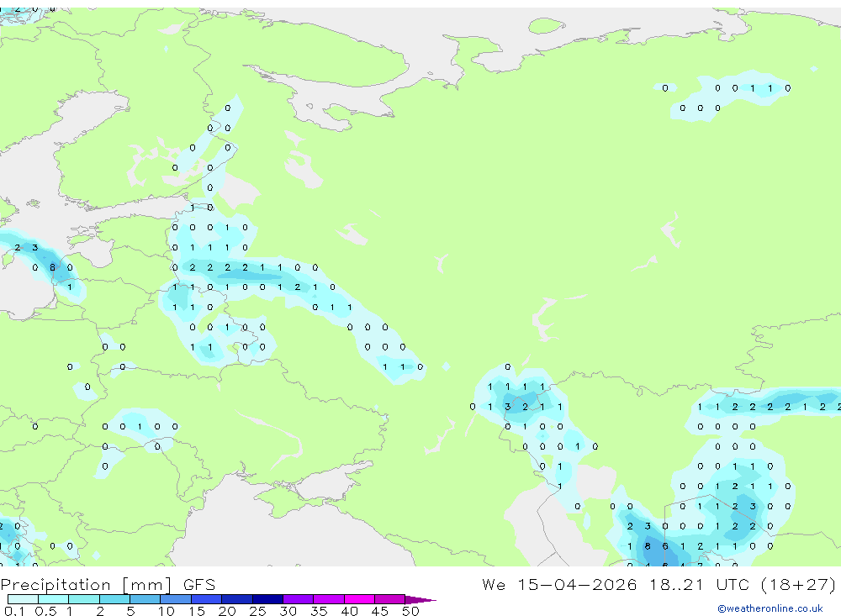Pick the 10–15 mm legend color box
Viewport: 841px width, 616px height.
(x=176, y=599)
